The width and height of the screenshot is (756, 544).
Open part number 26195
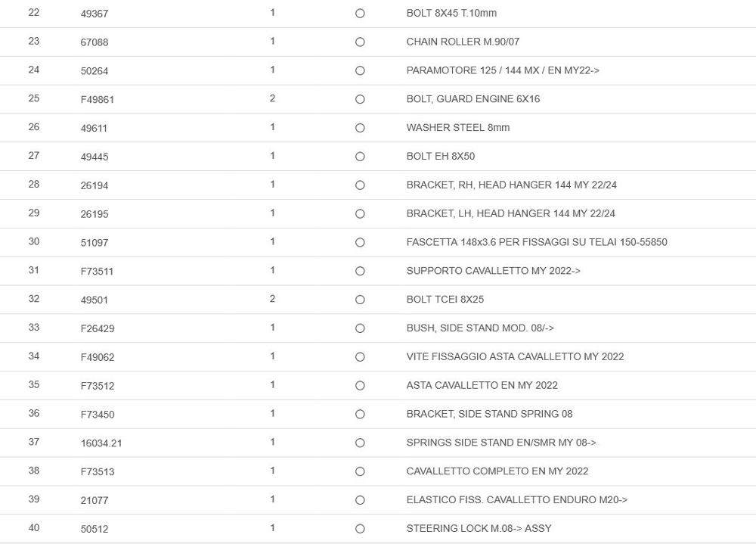[x=94, y=214]
